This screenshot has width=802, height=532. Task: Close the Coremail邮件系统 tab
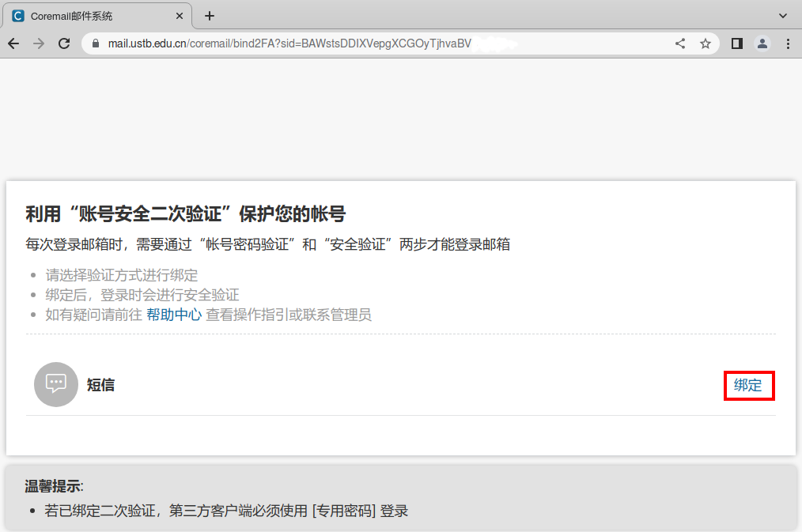tap(180, 16)
